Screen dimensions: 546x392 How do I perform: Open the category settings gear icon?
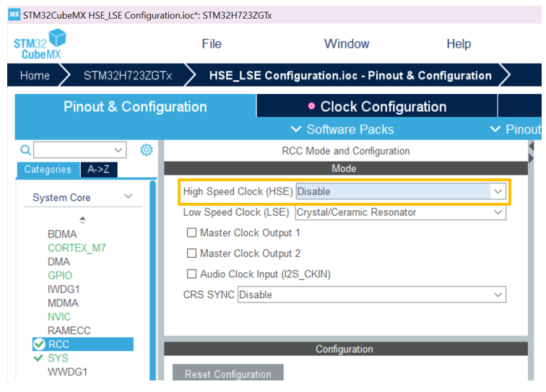146,149
